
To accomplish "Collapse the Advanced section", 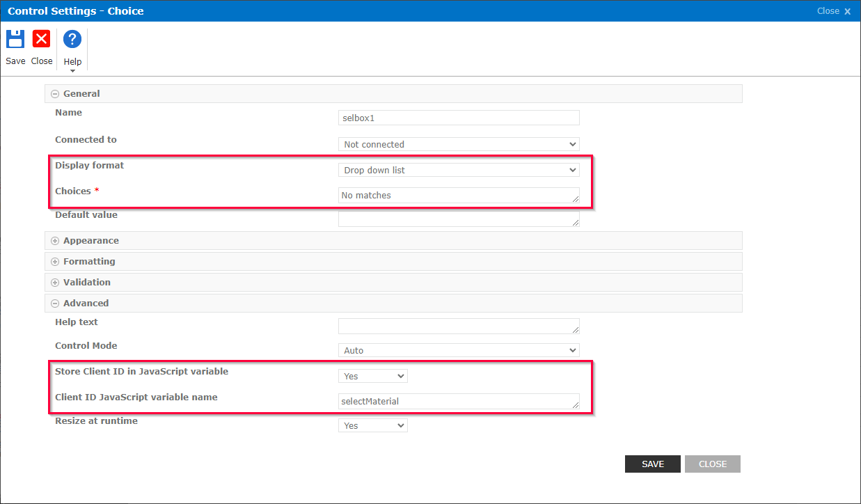I will (54, 303).
